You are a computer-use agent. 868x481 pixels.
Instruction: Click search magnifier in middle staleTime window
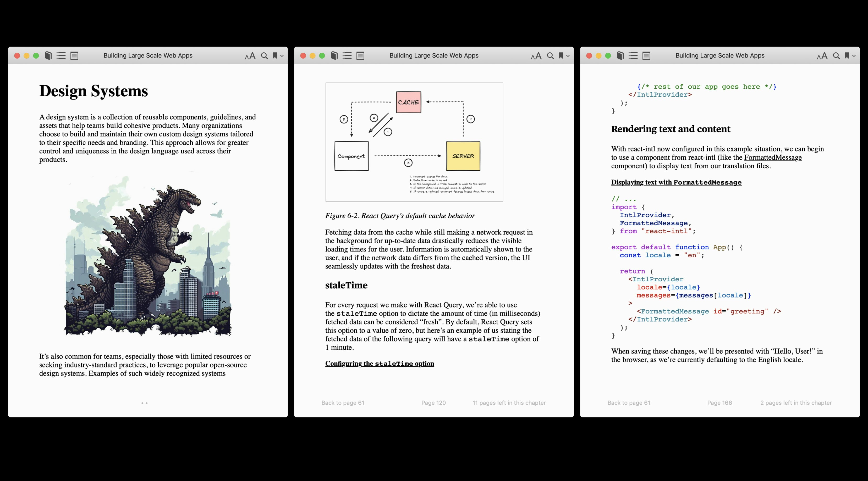(551, 56)
